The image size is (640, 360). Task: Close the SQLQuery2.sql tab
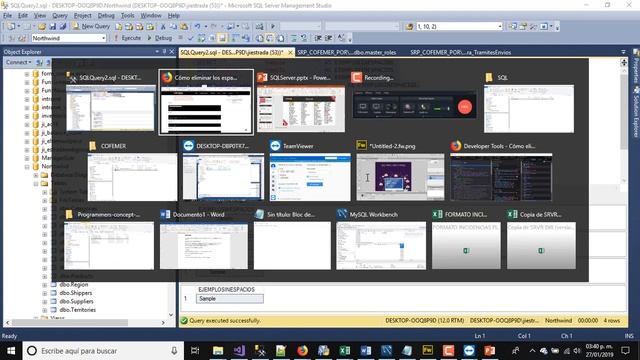pos(290,52)
